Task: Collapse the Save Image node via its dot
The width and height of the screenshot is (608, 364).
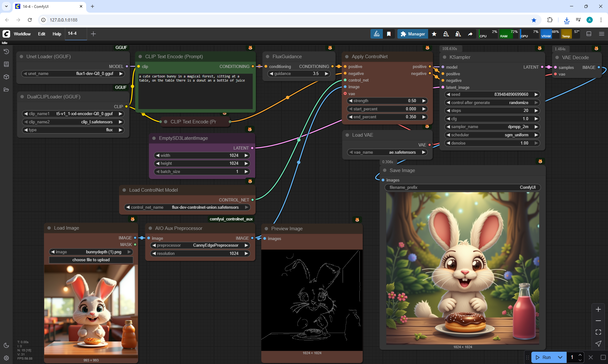Action: click(x=385, y=170)
